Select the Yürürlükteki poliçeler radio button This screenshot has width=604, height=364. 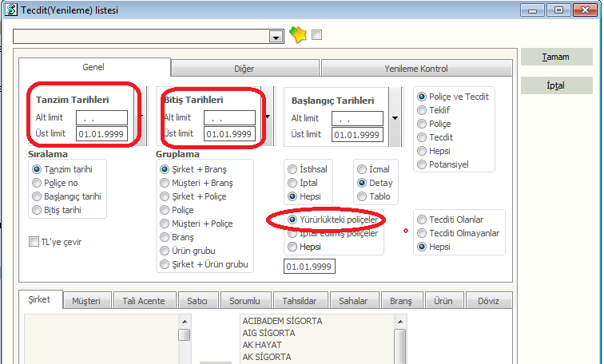pos(293,220)
